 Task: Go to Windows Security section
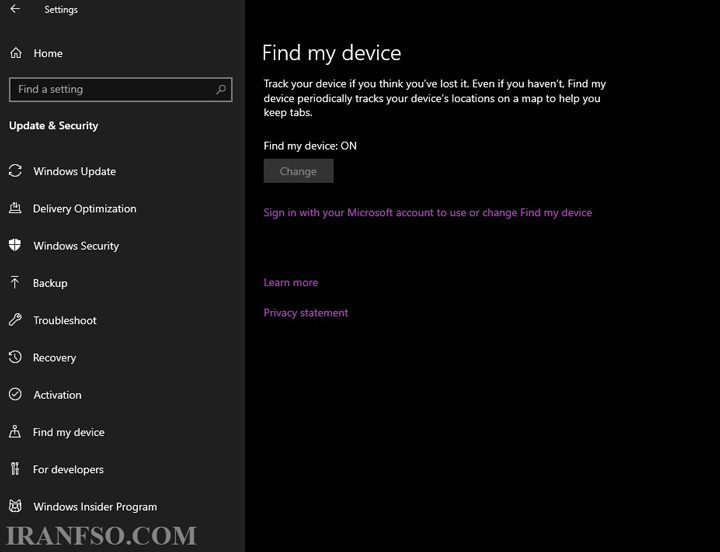point(76,246)
